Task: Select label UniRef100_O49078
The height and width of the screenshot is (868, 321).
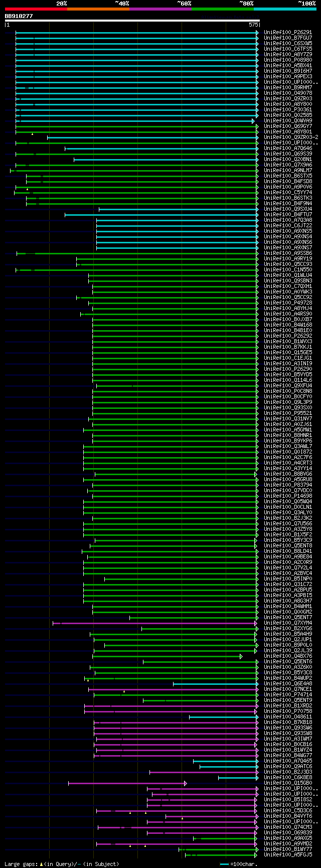Action: (288, 93)
